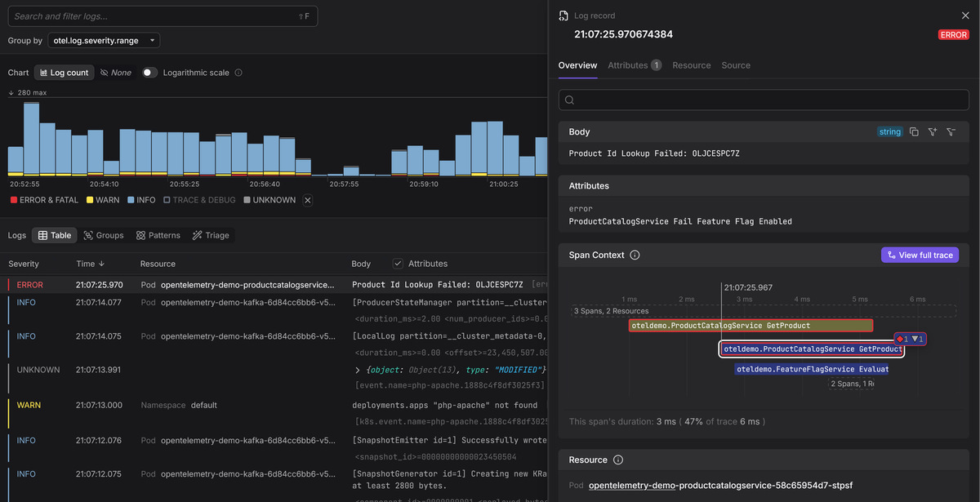
Task: Toggle TRACE & DEBUG in the chart legend
Action: tap(199, 200)
